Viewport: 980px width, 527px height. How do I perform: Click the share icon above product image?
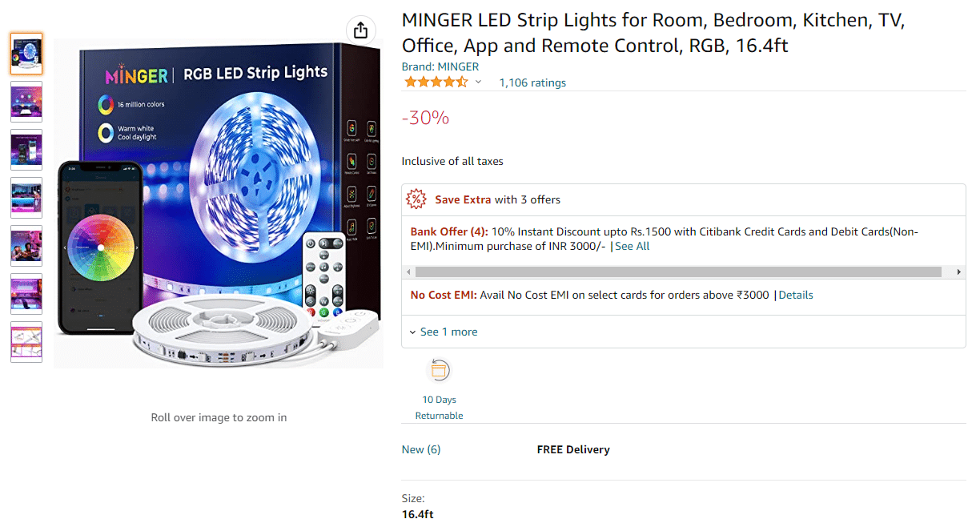pyautogui.click(x=360, y=30)
